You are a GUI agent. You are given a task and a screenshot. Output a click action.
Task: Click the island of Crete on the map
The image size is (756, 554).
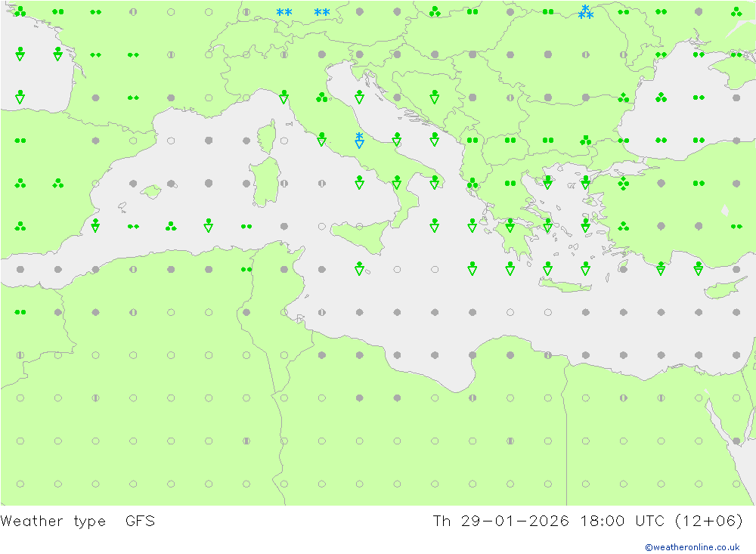tap(565, 286)
